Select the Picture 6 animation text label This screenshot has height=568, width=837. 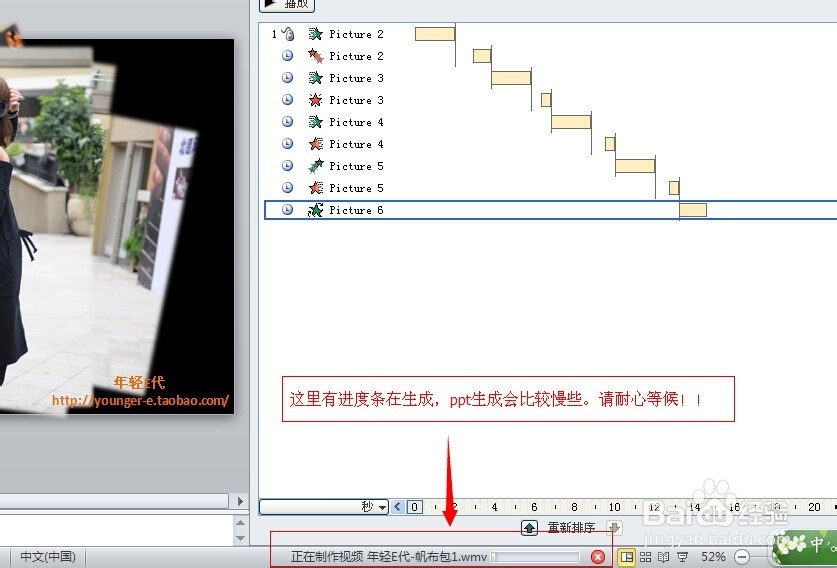point(356,210)
